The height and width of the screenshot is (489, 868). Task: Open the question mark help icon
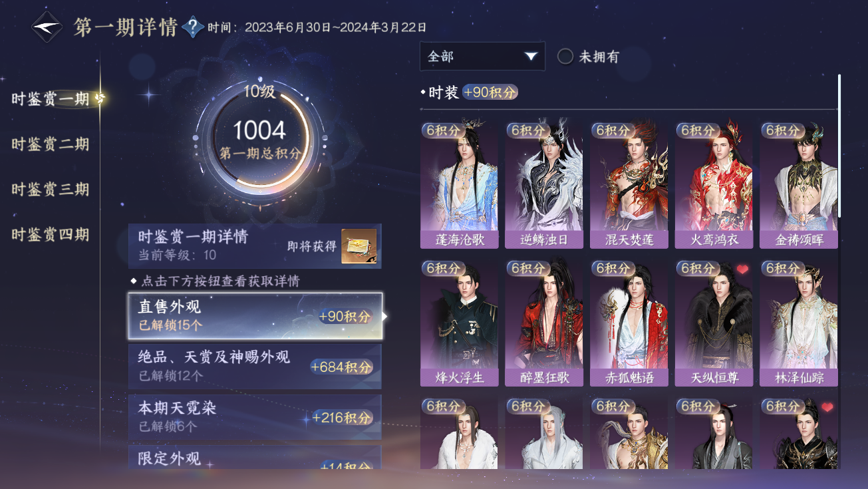[192, 27]
